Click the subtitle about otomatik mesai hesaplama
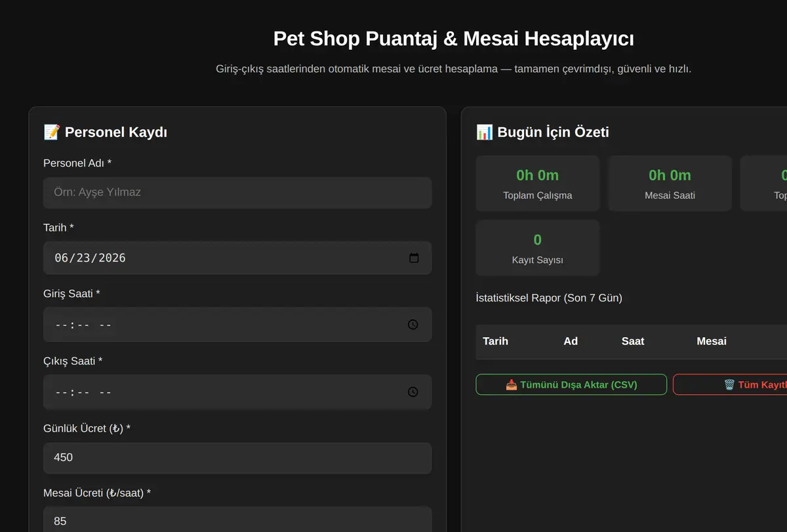 (x=453, y=68)
